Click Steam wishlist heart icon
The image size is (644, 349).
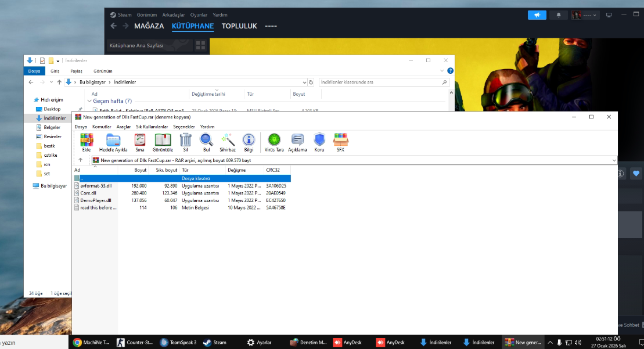pos(636,174)
